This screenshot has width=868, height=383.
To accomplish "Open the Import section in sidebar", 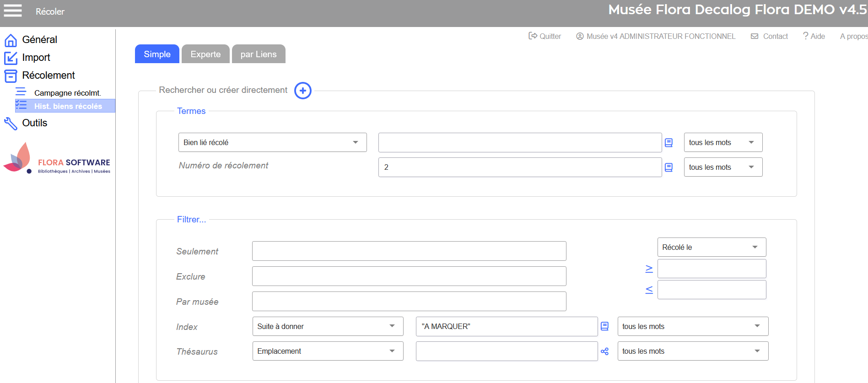I will 36,58.
